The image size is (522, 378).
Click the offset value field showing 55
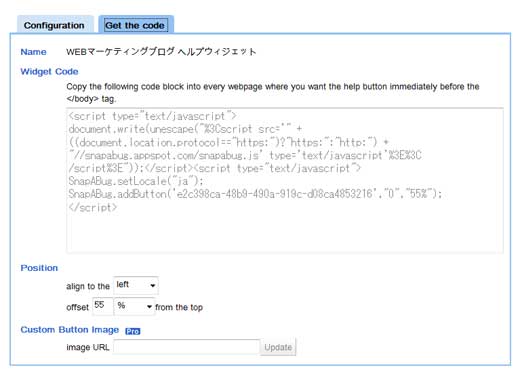[103, 306]
